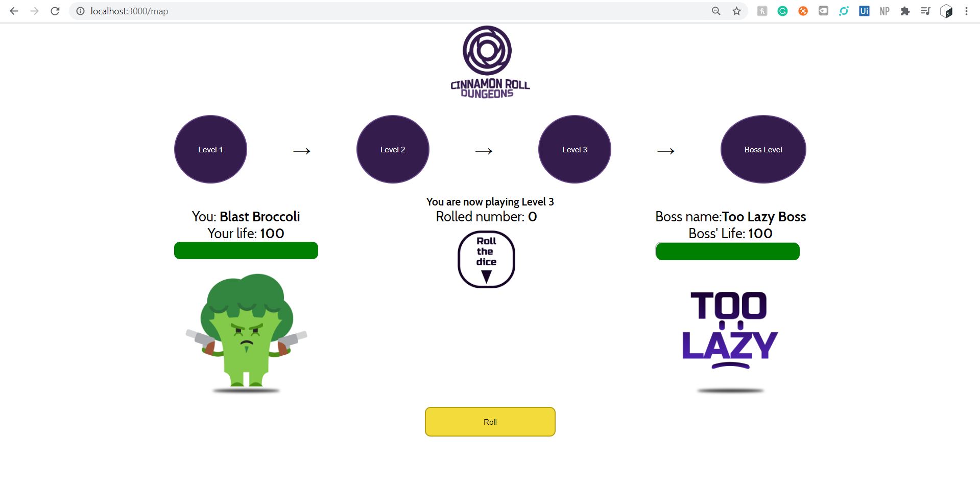Image resolution: width=980 pixels, height=503 pixels.
Task: Go back with the browser back arrow
Action: tap(14, 11)
